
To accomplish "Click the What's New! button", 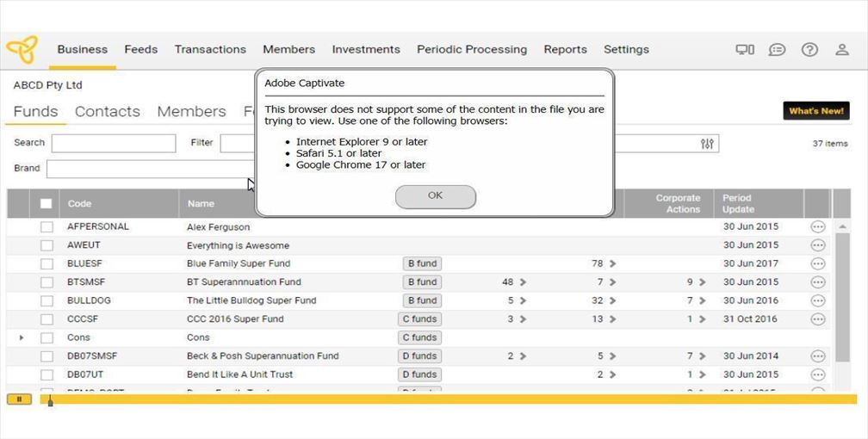I will click(816, 111).
